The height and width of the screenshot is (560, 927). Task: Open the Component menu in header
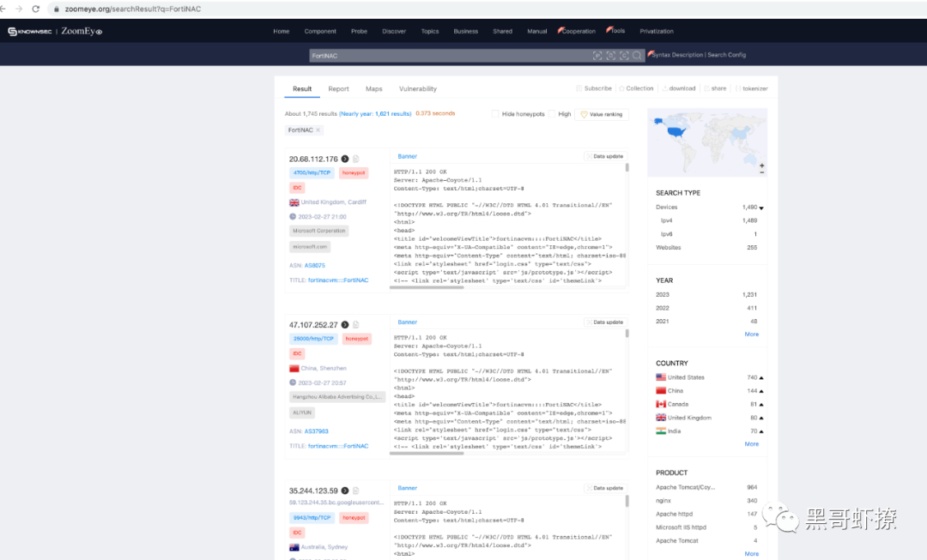[320, 32]
